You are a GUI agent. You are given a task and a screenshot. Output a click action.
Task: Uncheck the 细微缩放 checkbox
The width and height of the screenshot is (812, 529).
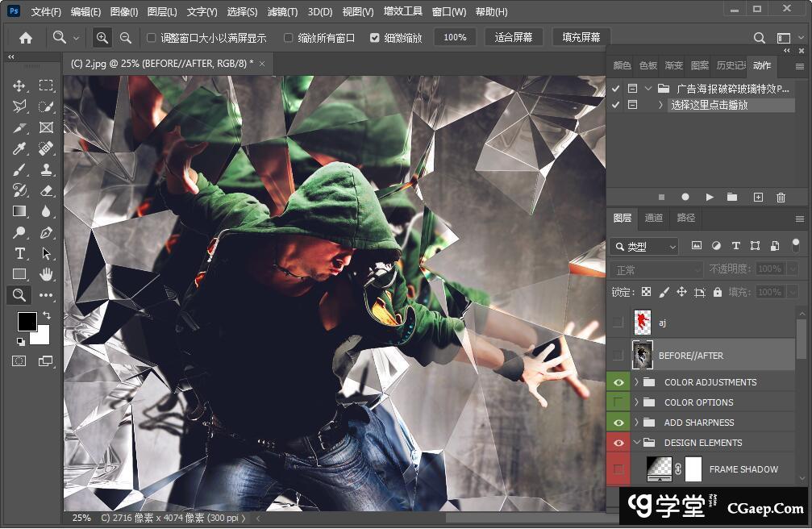[375, 38]
